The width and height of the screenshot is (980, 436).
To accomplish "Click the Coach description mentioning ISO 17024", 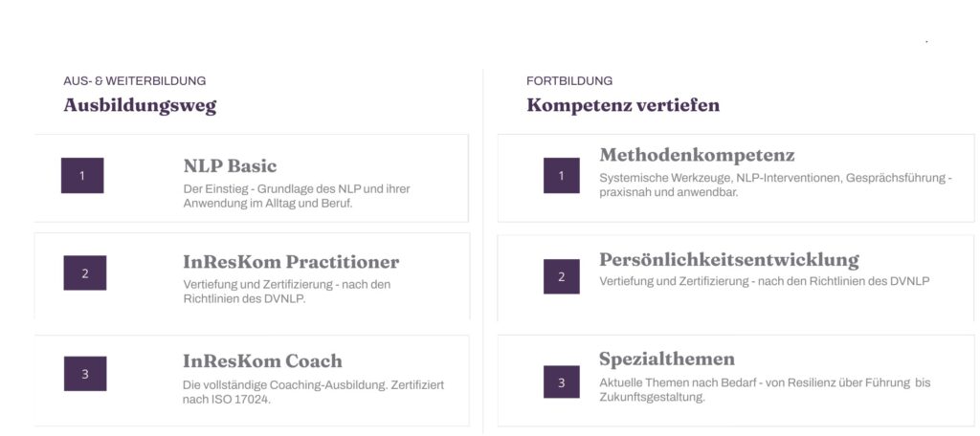I will [x=313, y=392].
